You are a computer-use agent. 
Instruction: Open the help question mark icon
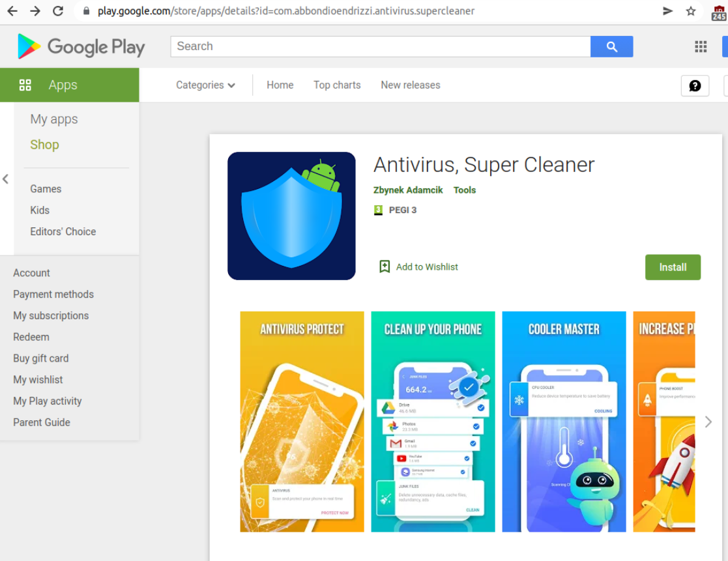695,86
